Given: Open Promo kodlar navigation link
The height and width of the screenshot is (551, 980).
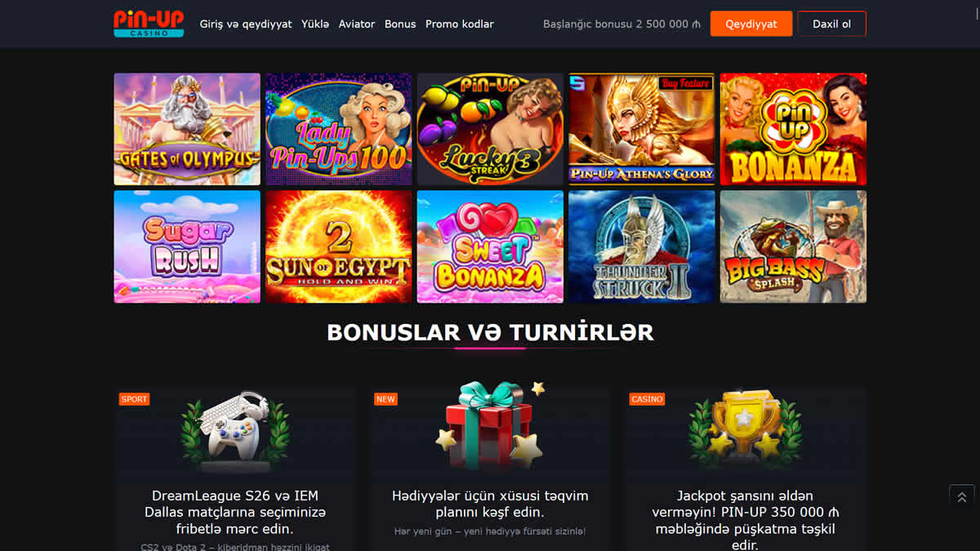Looking at the screenshot, I should coord(460,24).
